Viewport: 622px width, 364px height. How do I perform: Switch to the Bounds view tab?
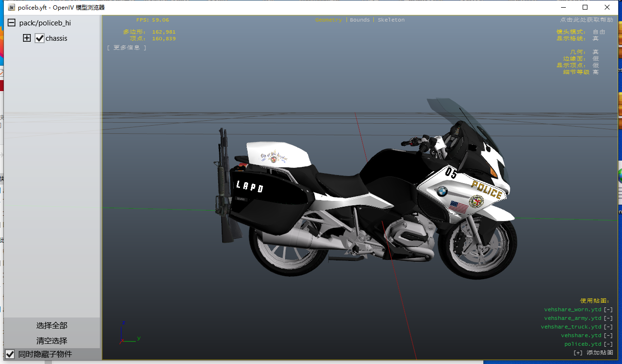pos(359,20)
